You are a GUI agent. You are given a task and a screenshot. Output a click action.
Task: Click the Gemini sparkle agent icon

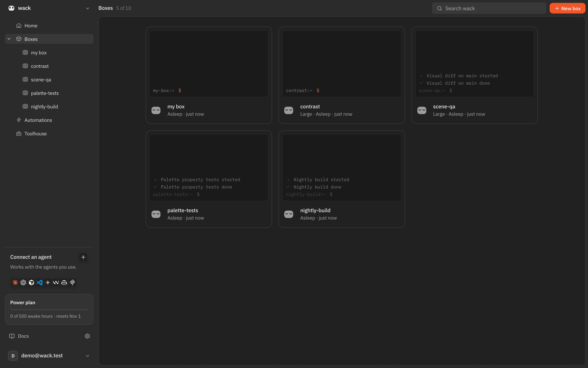coord(48,283)
